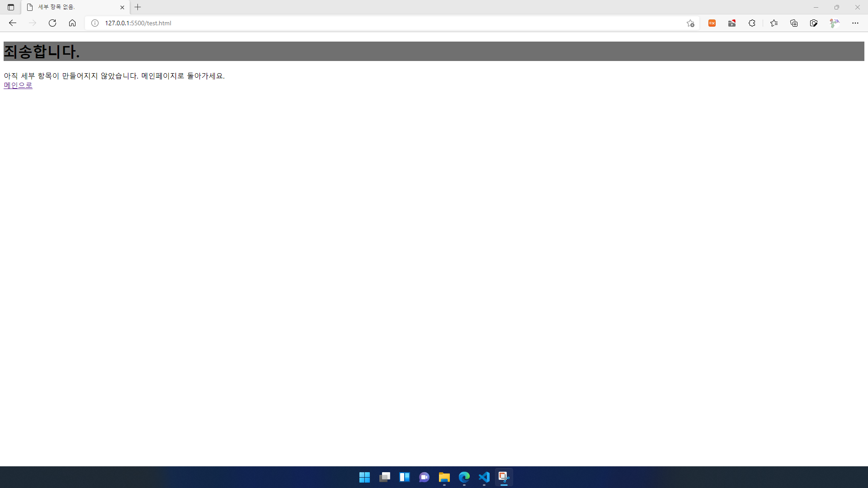Click the 메인으로 link
868x488 pixels.
pyautogui.click(x=18, y=84)
